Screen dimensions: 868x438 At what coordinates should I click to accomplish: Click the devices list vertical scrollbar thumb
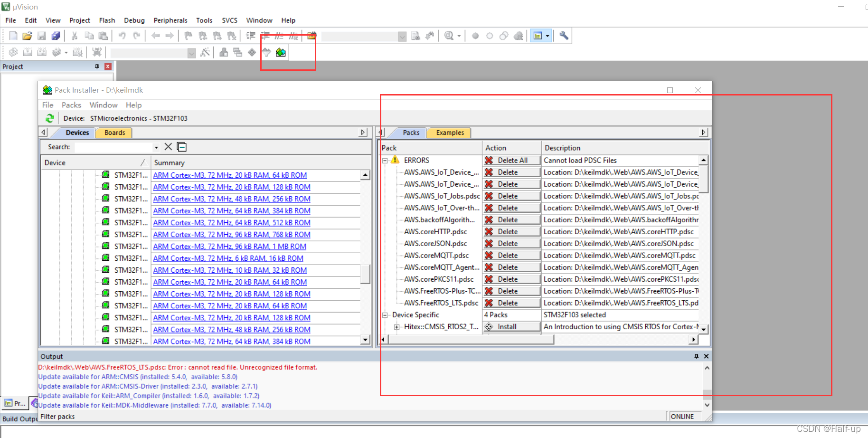pyautogui.click(x=365, y=274)
